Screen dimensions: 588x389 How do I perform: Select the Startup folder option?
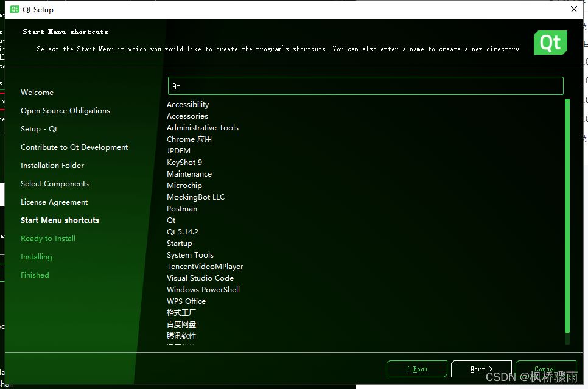tap(179, 243)
